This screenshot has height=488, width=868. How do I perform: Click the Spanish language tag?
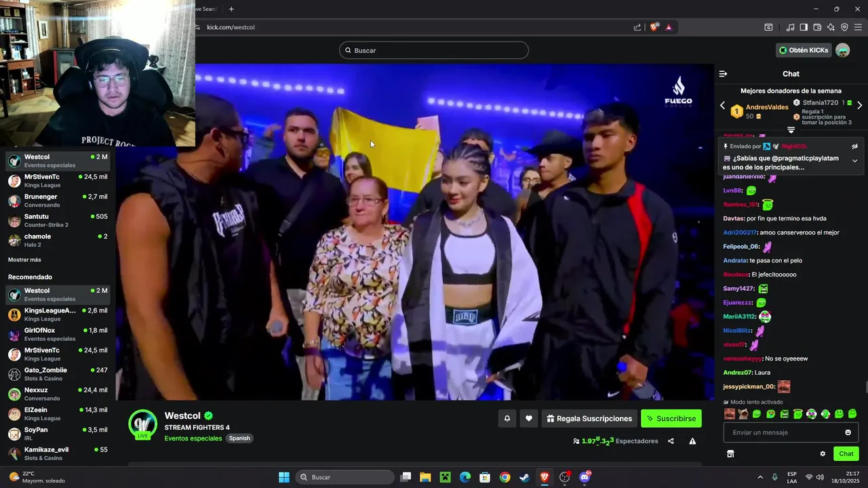tap(239, 439)
